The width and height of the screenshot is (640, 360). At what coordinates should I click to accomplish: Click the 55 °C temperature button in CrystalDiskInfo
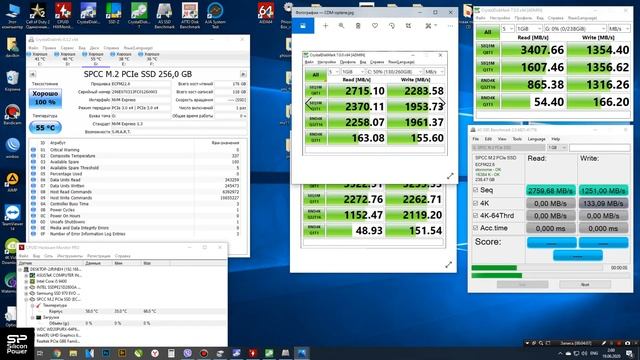45,128
